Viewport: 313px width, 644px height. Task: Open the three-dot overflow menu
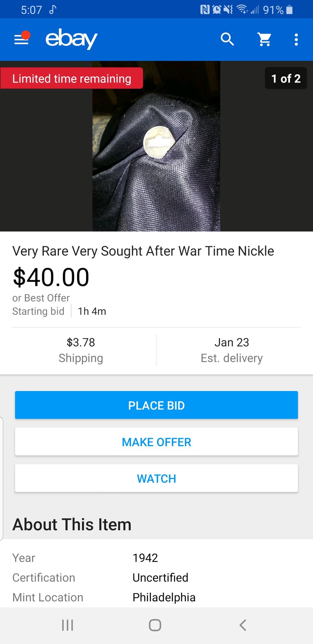pos(296,40)
